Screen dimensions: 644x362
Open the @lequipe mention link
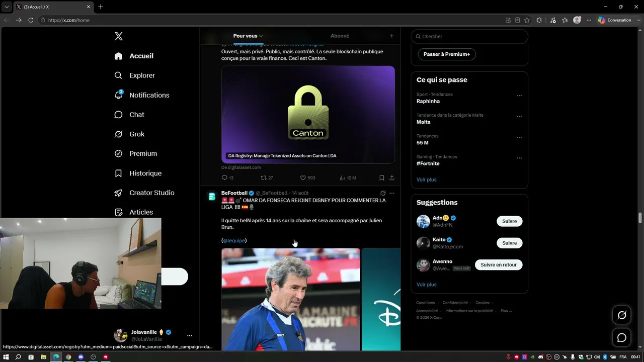[x=234, y=240]
